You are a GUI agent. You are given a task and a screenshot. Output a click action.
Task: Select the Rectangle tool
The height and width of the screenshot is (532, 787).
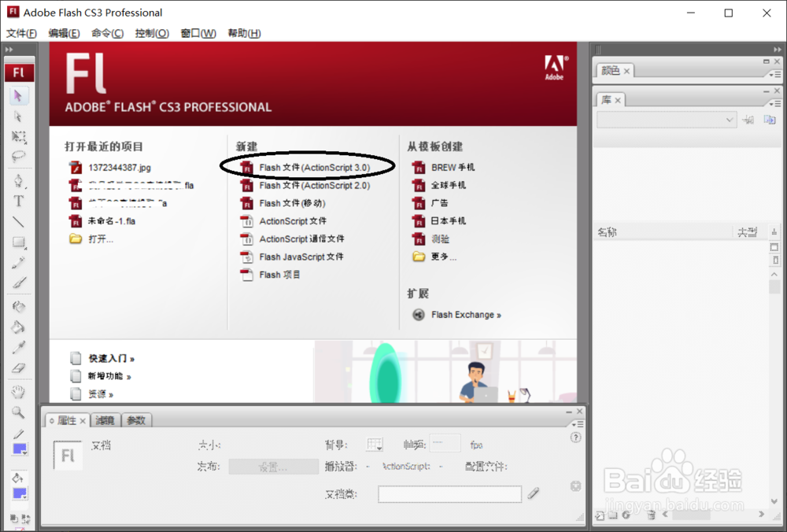coord(19,242)
